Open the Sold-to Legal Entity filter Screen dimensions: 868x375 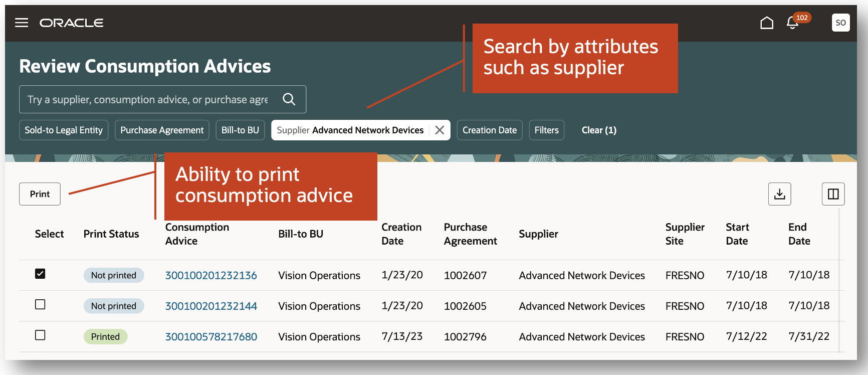tap(64, 130)
